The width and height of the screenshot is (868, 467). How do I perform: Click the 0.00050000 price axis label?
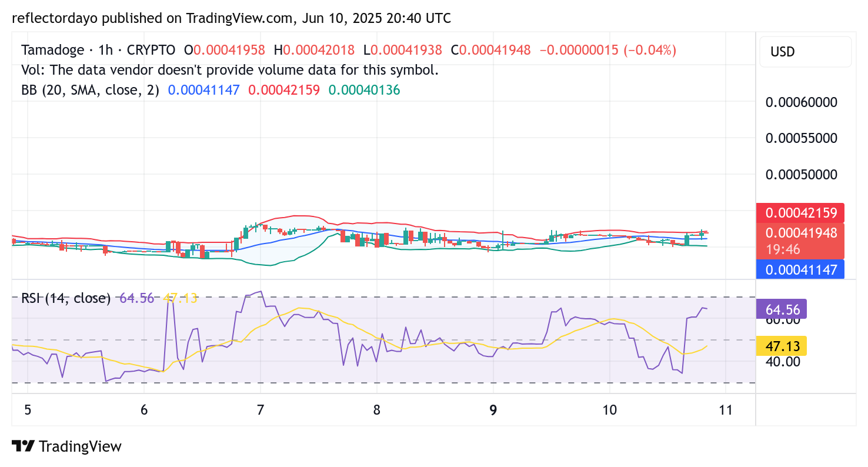[801, 175]
